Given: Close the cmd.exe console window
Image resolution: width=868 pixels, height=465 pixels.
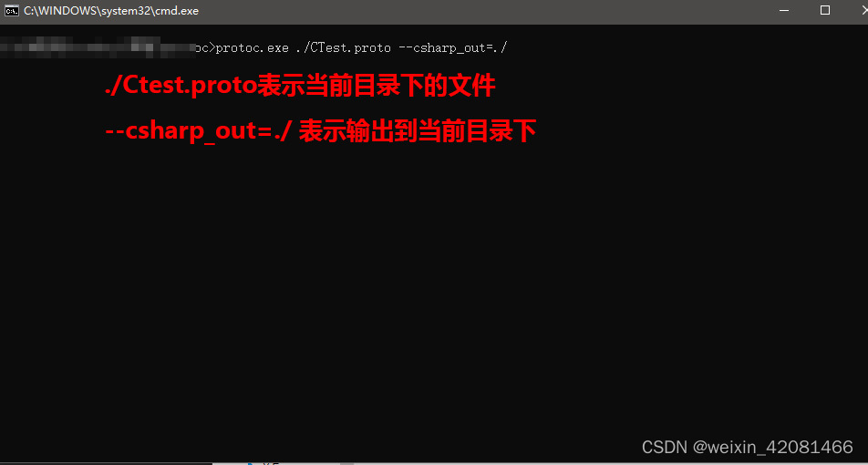Looking at the screenshot, I should tap(863, 11).
